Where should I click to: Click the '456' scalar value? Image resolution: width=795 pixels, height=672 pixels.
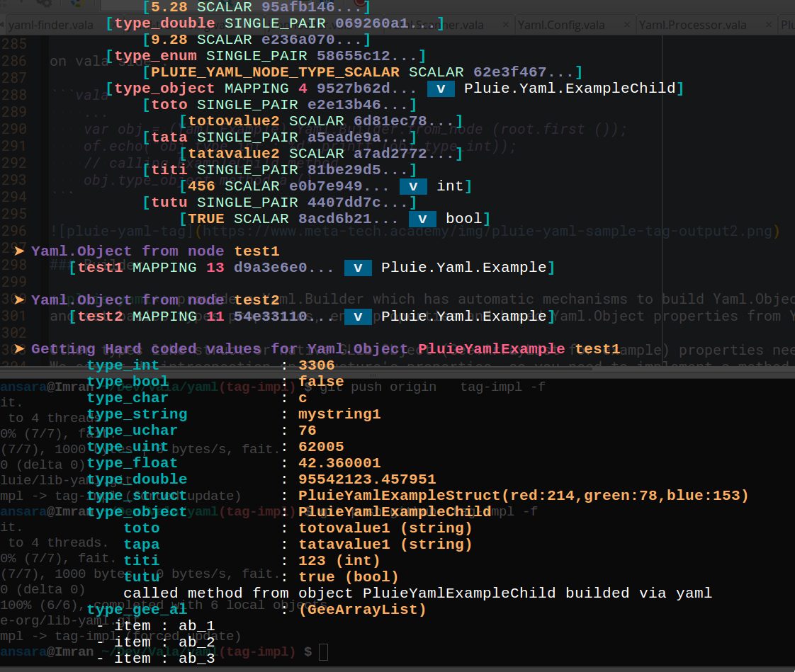coord(201,186)
